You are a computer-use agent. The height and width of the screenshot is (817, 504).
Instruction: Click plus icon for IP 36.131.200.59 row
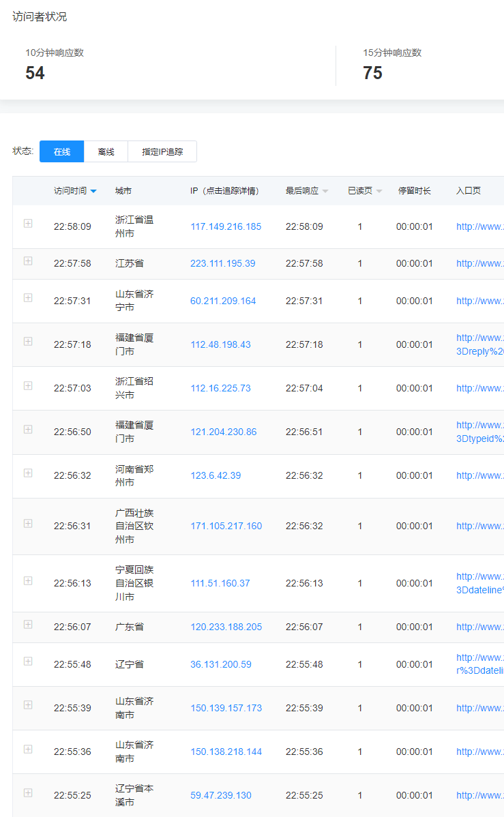[x=28, y=661]
